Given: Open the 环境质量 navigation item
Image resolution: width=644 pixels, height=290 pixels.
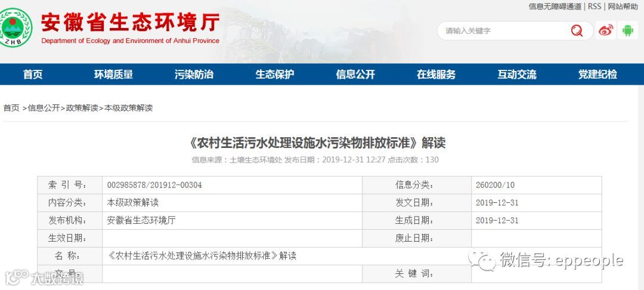Looking at the screenshot, I should pos(113,75).
